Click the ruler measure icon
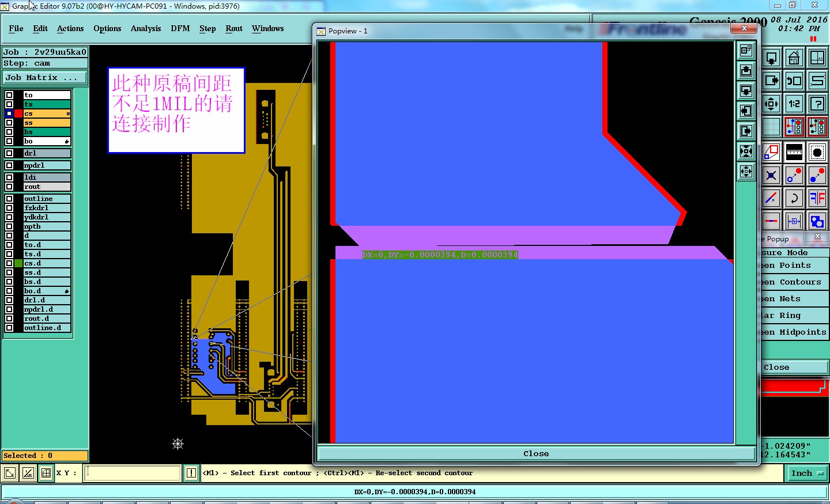This screenshot has height=504, width=830. (x=794, y=152)
